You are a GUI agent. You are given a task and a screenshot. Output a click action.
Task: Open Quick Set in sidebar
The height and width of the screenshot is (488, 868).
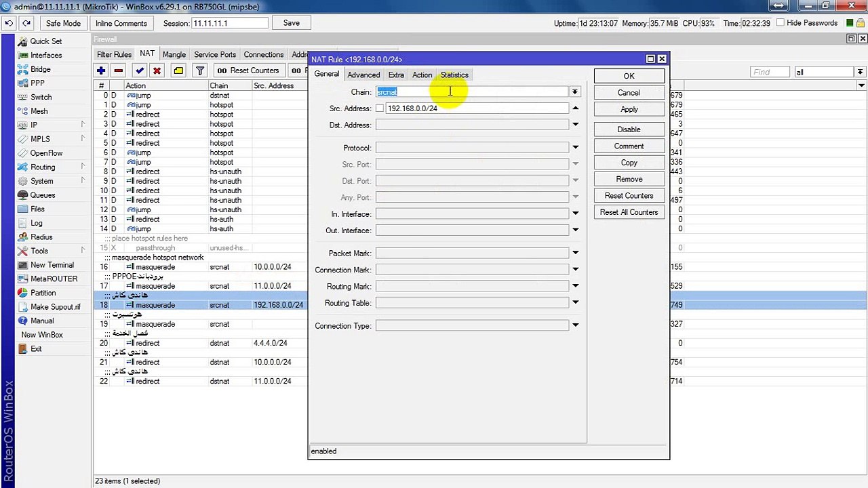pos(45,41)
